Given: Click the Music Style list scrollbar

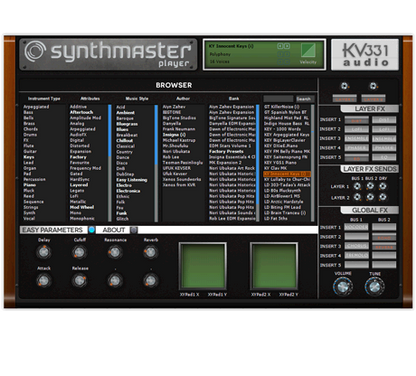Looking at the screenshot, I should (156, 163).
